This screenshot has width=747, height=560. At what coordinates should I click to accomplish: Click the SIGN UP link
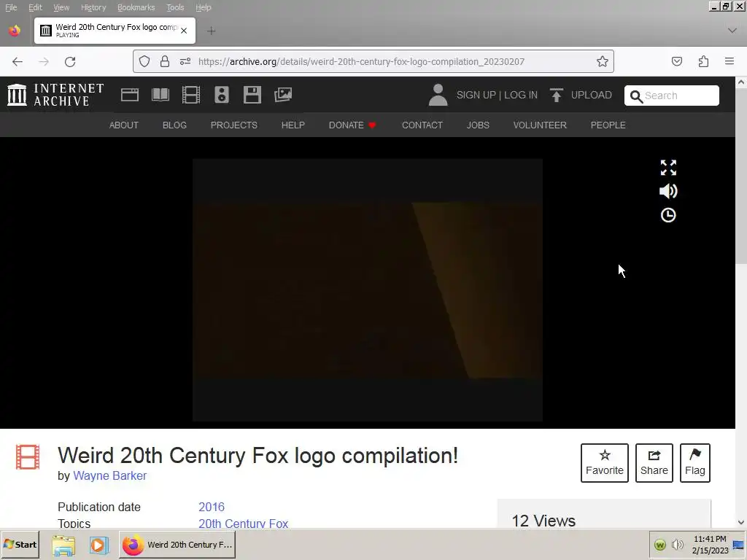coord(476,95)
